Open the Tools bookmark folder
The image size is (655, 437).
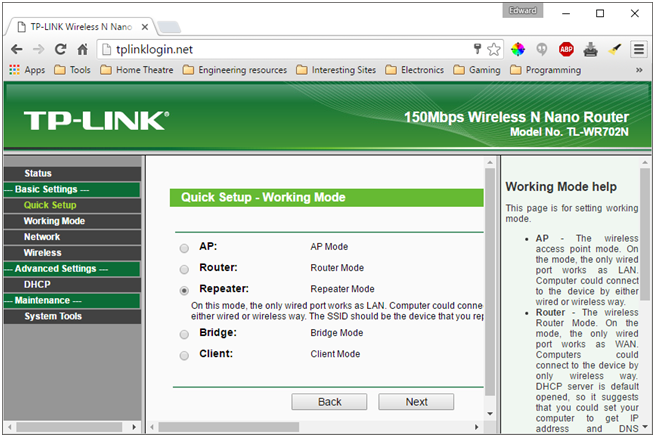pos(73,70)
